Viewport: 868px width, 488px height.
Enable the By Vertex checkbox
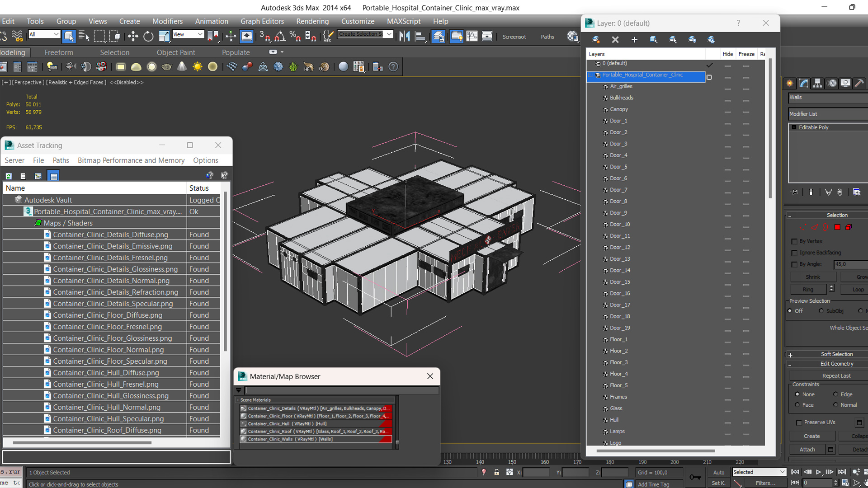coord(794,241)
